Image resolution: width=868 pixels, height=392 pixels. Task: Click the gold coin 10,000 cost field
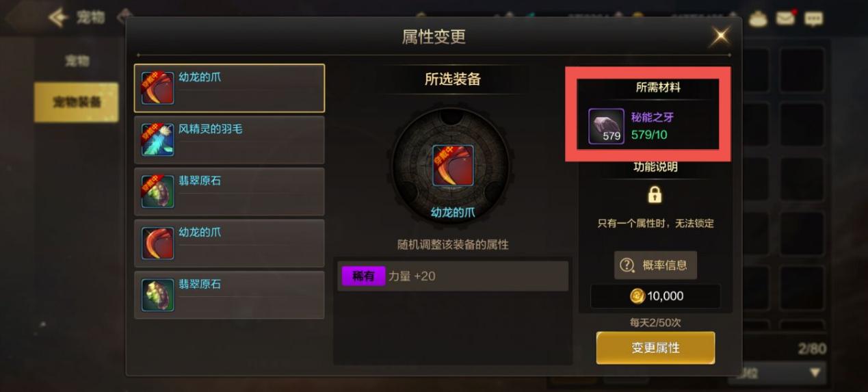click(655, 296)
